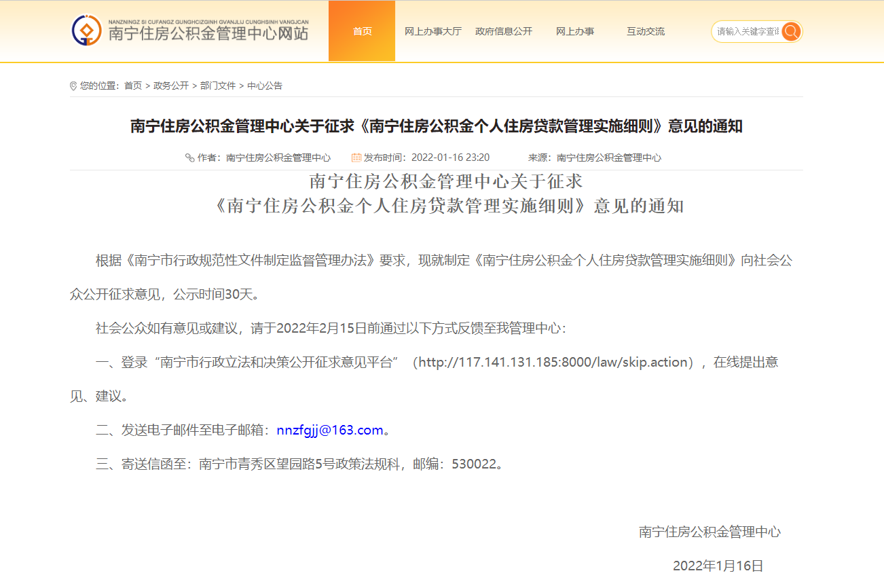The image size is (884, 588).
Task: Click the 来源：南宁住房公积金管理中心 text
Action: tap(595, 158)
